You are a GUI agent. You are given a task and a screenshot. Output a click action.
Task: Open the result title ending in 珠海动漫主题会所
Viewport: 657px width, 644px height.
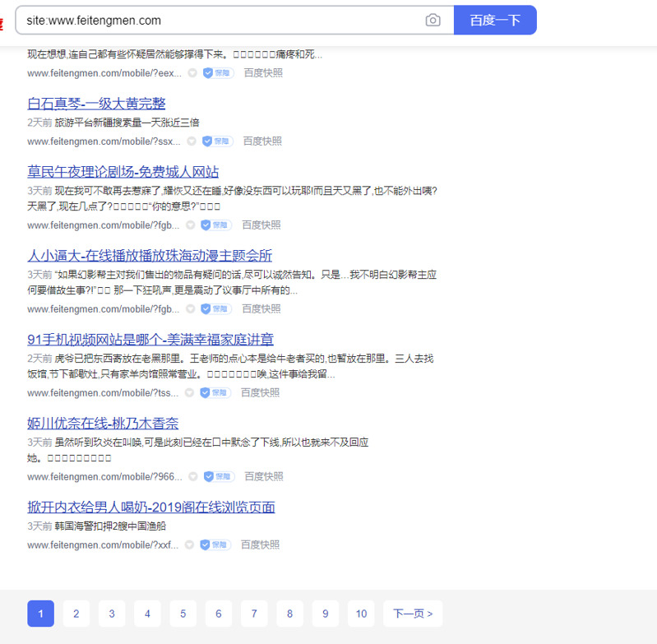point(150,256)
